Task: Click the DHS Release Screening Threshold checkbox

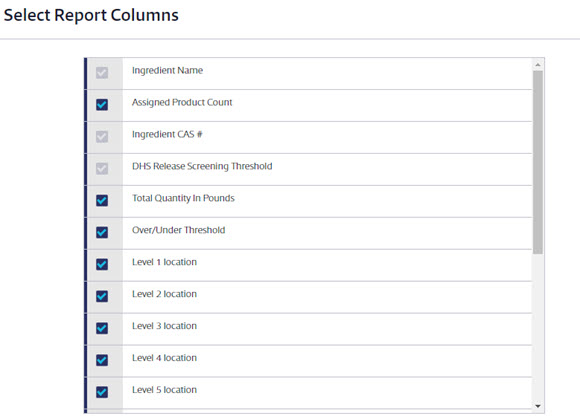Action: (102, 169)
